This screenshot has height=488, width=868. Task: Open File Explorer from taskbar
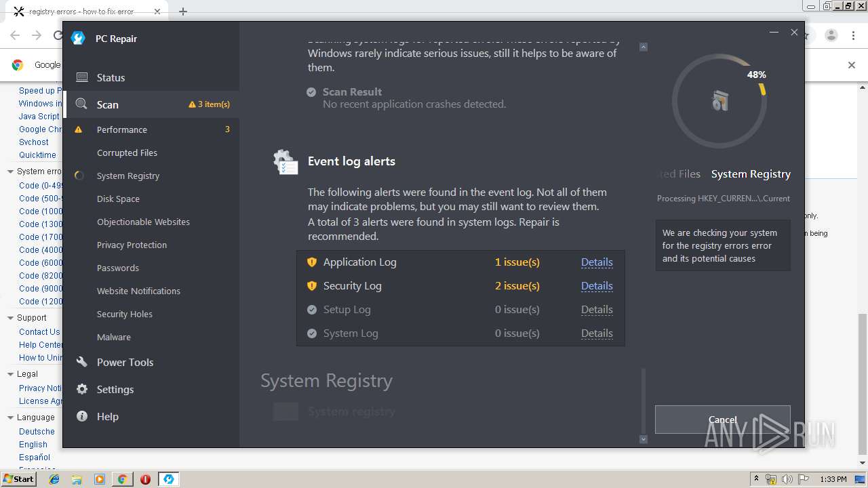tap(77, 479)
